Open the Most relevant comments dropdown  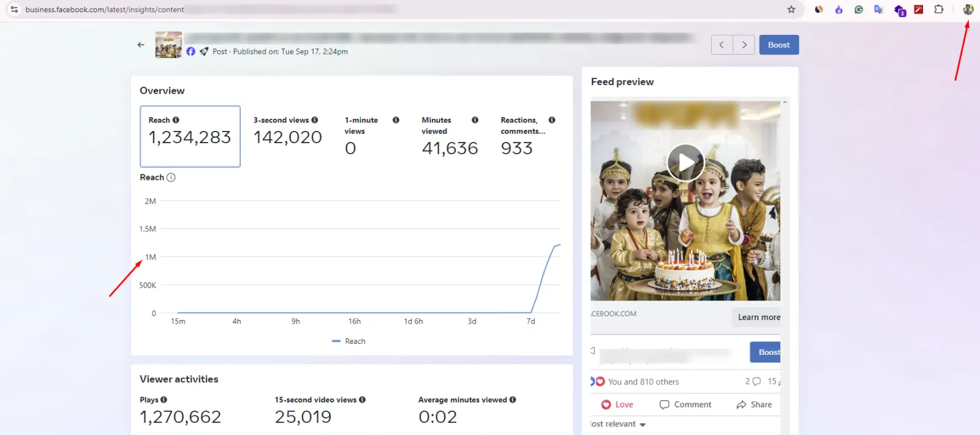619,424
